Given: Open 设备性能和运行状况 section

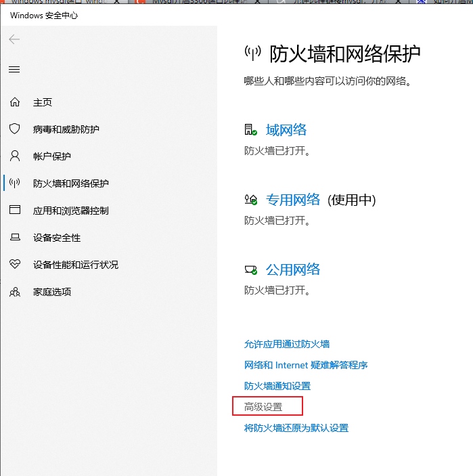Looking at the screenshot, I should 76,265.
